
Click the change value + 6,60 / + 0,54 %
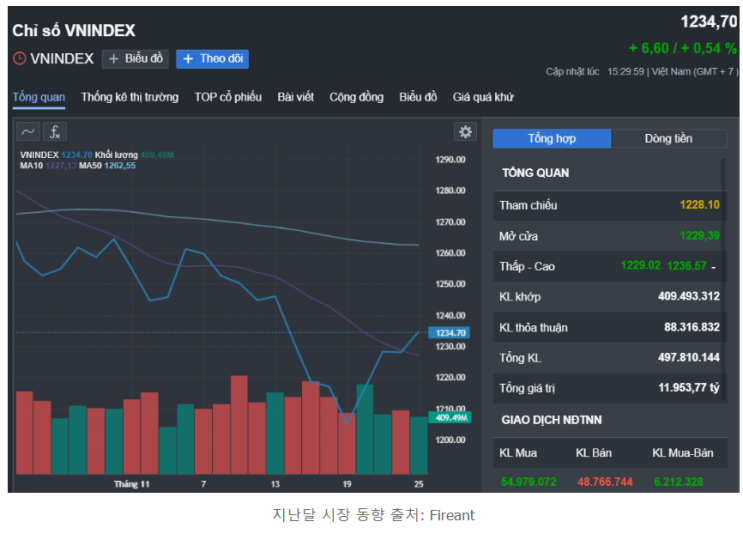click(683, 48)
